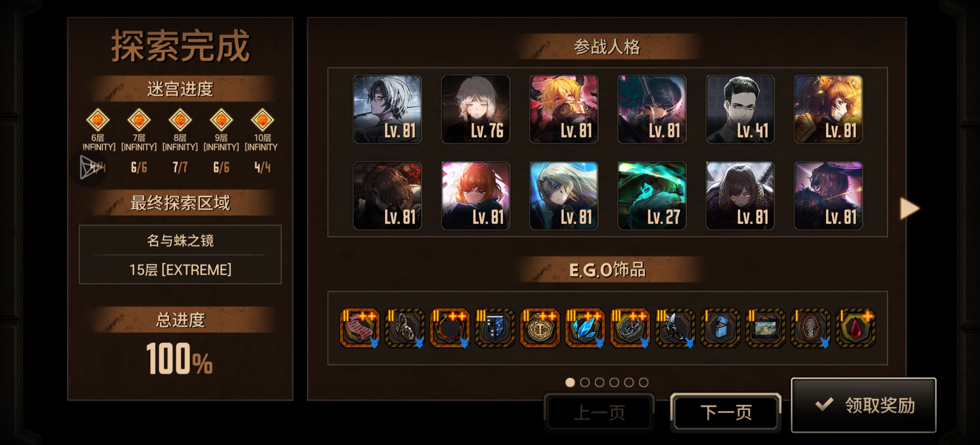
Task: Go to the second page indicator dot
Action: pos(585,382)
